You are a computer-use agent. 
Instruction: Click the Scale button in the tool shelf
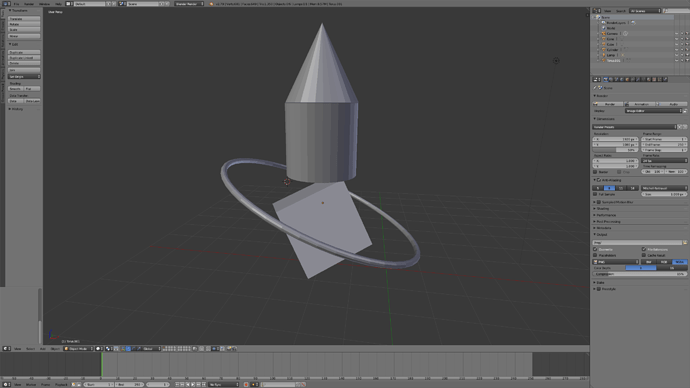tap(24, 30)
